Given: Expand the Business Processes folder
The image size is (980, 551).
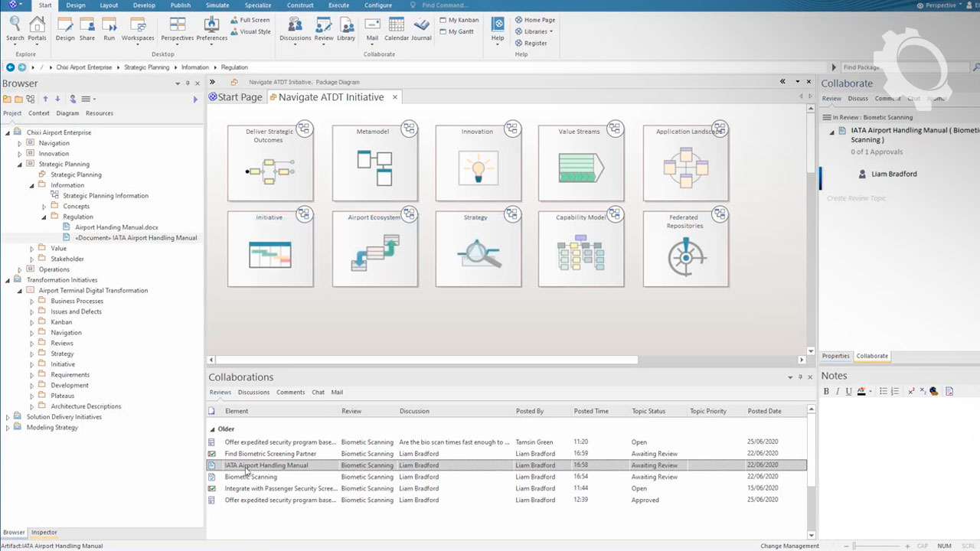Looking at the screenshot, I should (32, 301).
